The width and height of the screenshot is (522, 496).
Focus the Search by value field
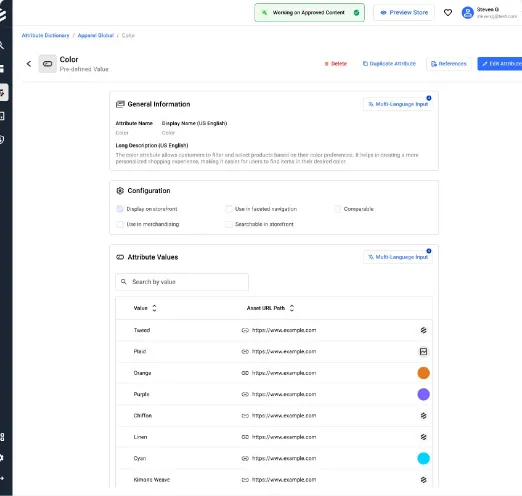click(x=182, y=282)
